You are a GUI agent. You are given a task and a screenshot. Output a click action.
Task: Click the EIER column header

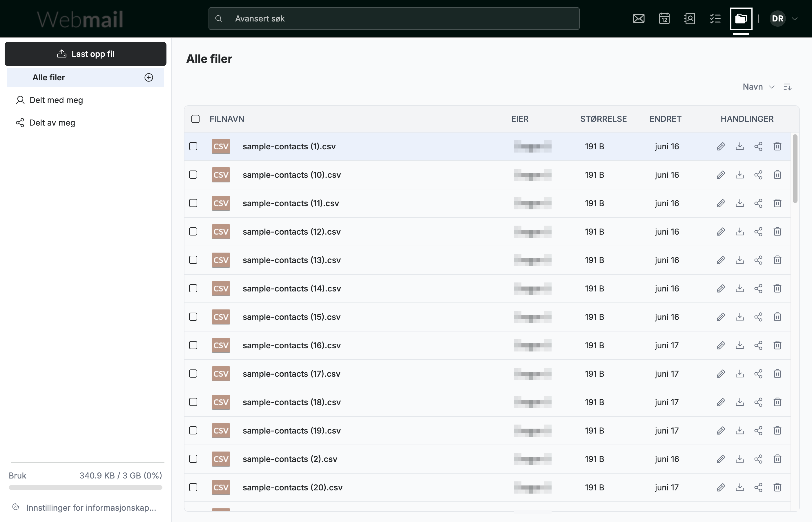pos(520,119)
